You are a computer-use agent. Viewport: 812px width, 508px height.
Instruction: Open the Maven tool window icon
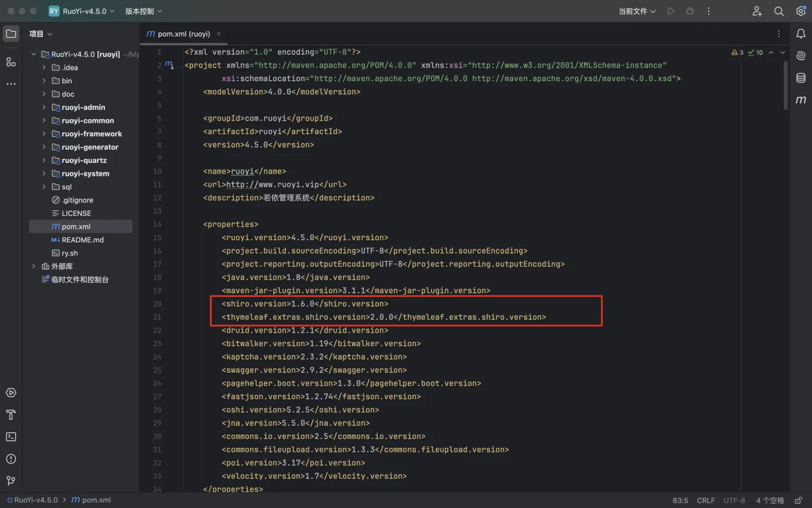[801, 100]
